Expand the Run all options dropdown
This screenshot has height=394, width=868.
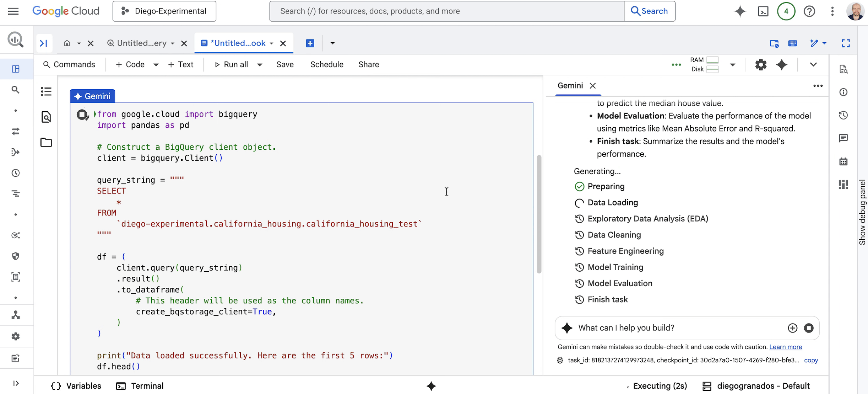260,65
